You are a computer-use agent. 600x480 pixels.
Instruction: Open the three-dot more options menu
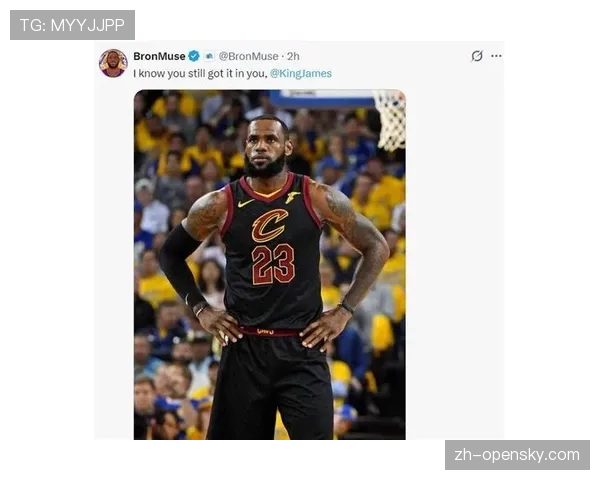(496, 56)
